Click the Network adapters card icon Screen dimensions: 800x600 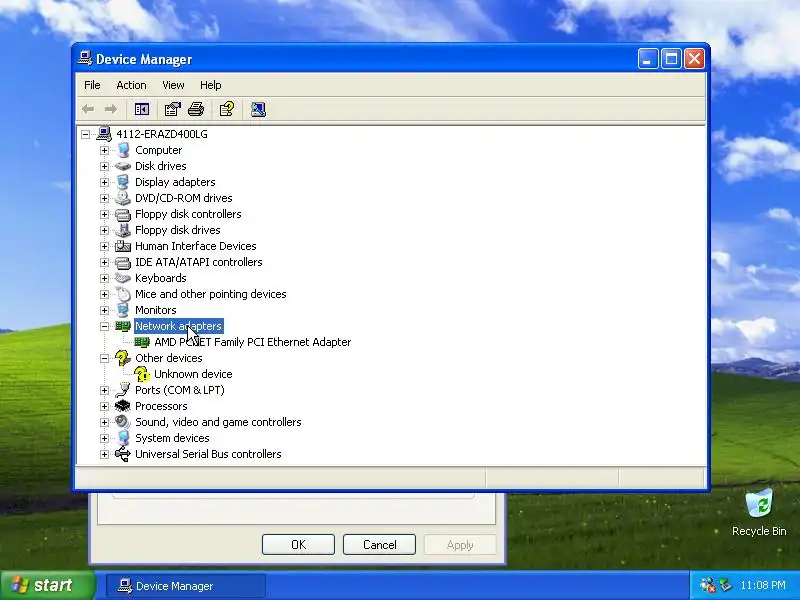click(123, 326)
